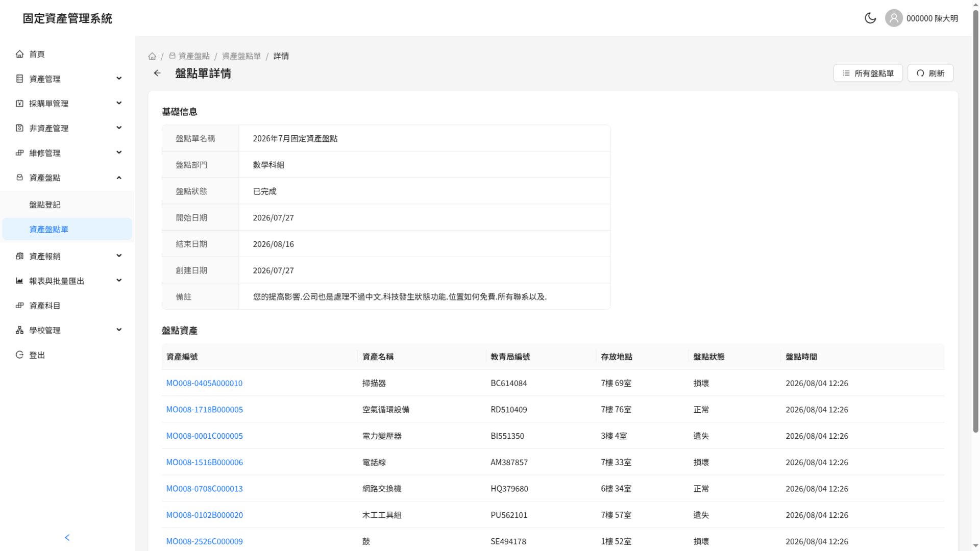Open asset link MO008-0405A000010

tap(204, 383)
